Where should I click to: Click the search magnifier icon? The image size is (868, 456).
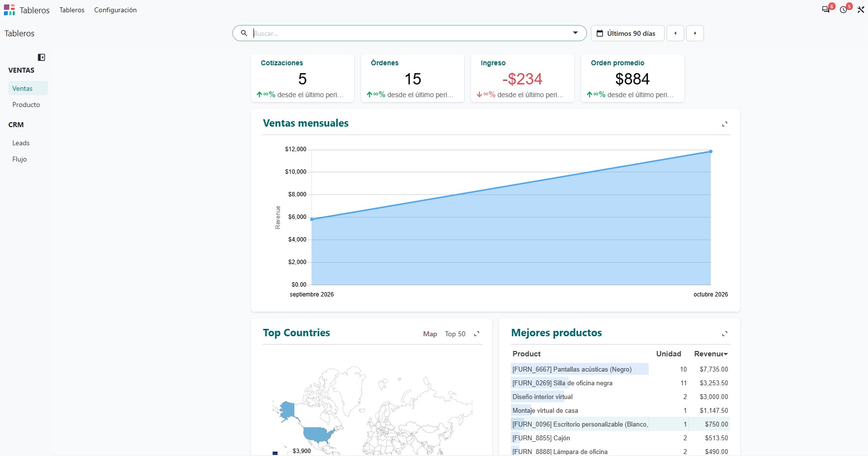(244, 33)
